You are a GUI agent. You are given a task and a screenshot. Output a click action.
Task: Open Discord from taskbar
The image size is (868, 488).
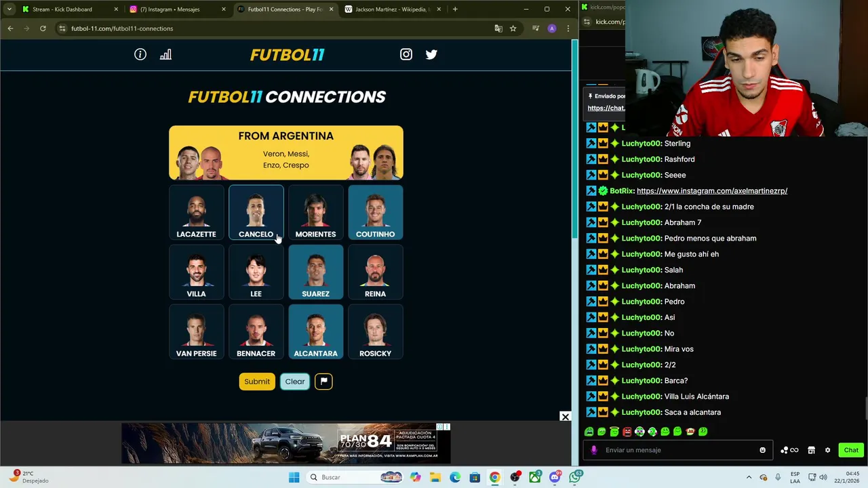click(x=555, y=477)
